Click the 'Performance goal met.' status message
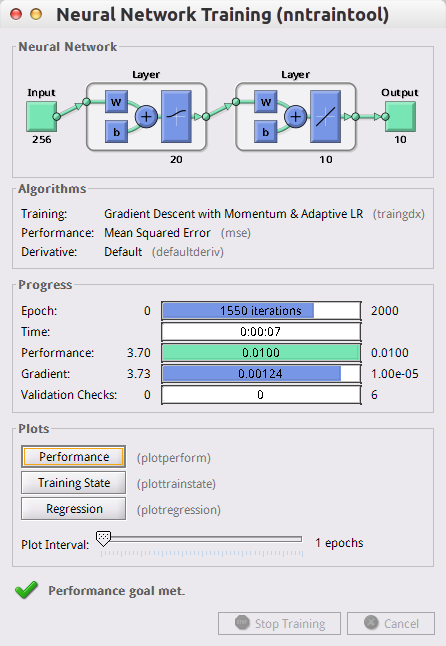 click(117, 591)
